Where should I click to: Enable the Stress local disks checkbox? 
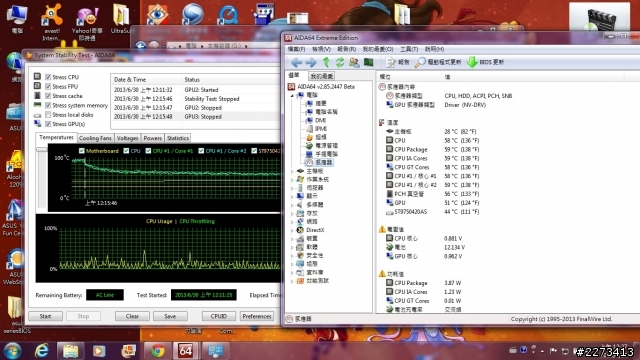(x=48, y=115)
